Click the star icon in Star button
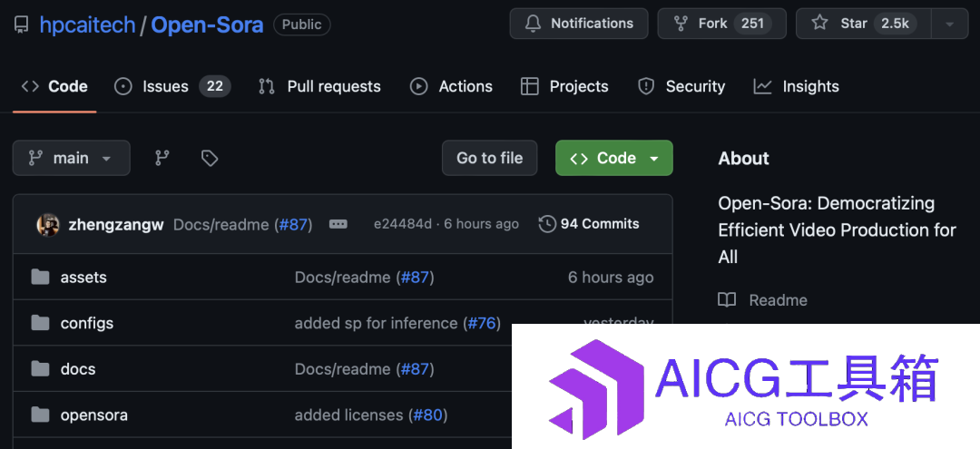 [x=819, y=24]
